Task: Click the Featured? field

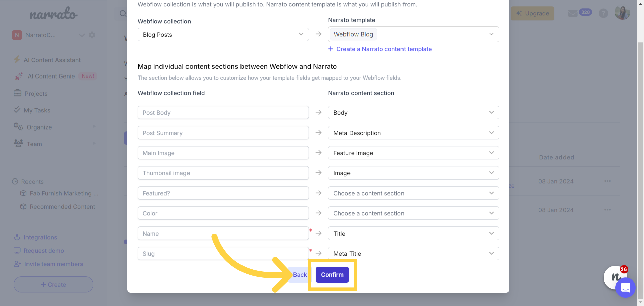Action: (x=223, y=193)
